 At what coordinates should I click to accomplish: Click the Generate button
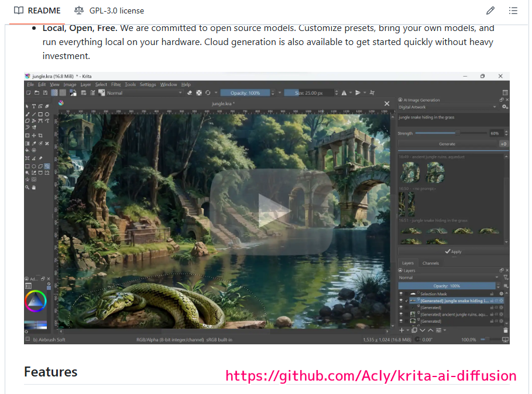pos(447,144)
